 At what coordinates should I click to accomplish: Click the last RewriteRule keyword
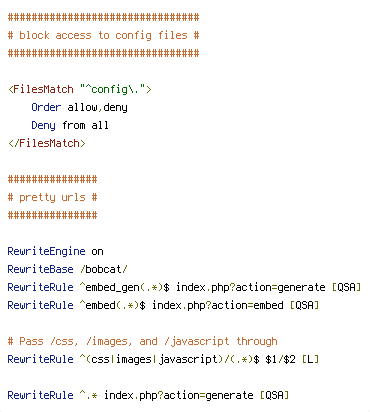[40, 395]
